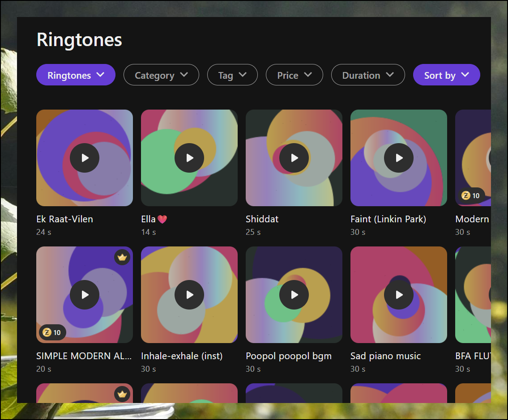Play the Sad piano music ringtone
Screen dimensions: 508x420
click(x=398, y=295)
